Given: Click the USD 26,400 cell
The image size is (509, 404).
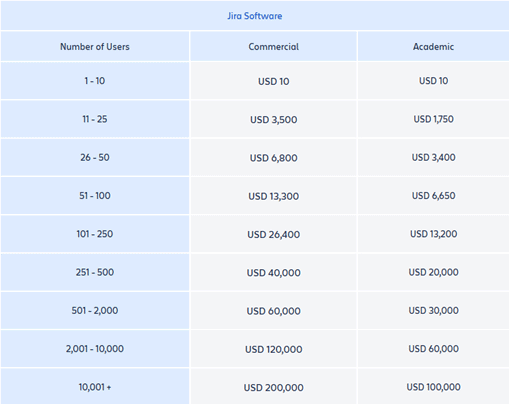Looking at the screenshot, I should point(273,235).
